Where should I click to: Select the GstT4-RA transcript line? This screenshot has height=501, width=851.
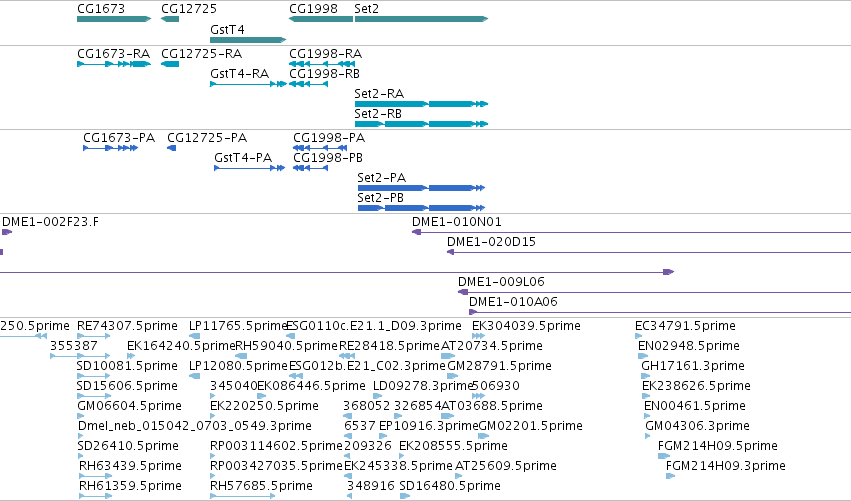[x=248, y=84]
